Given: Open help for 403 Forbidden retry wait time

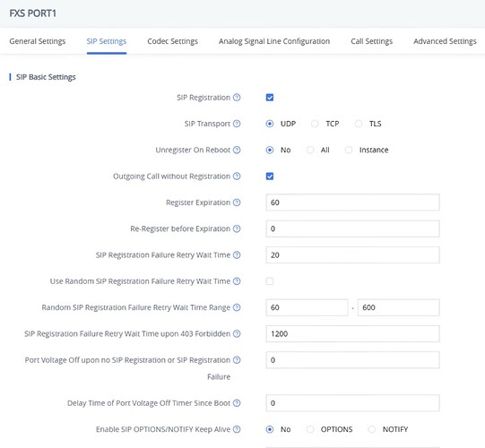Looking at the screenshot, I should [237, 333].
